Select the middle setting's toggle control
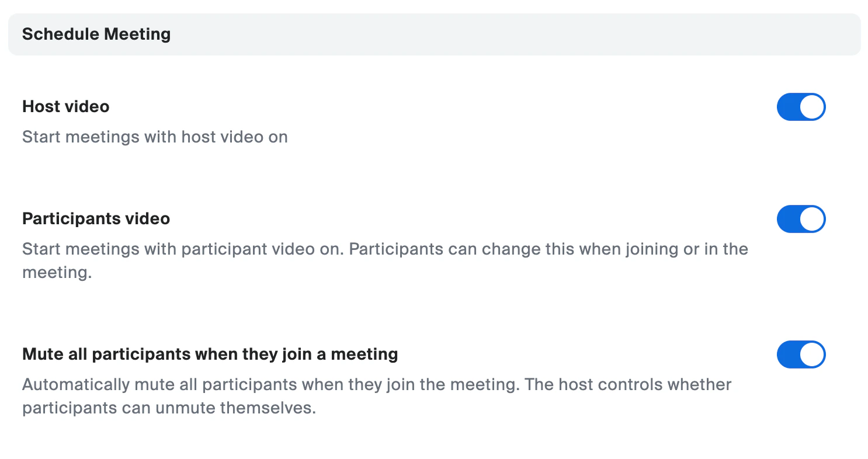 (801, 219)
